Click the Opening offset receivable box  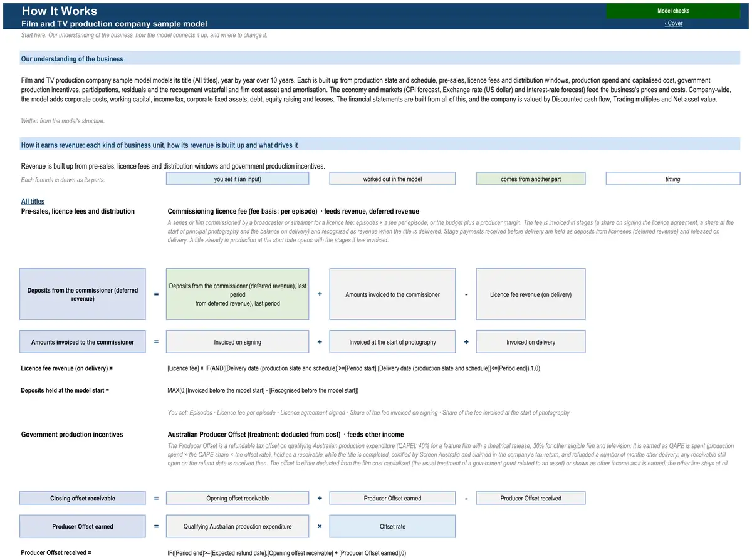pos(238,499)
